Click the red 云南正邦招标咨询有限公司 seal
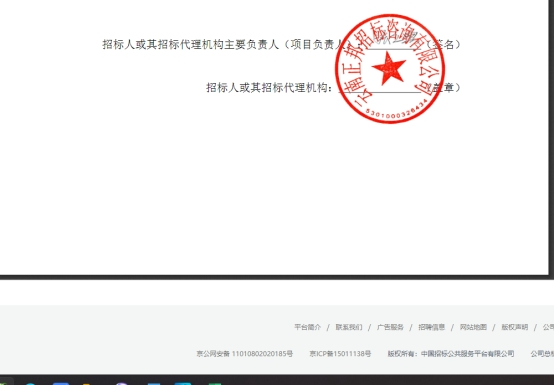Image resolution: width=554 pixels, height=385 pixels. [x=390, y=69]
